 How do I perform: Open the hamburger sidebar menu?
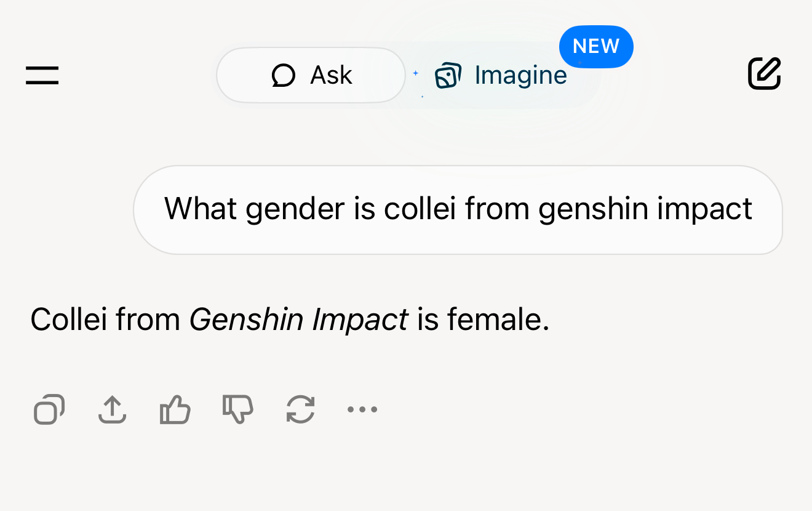pos(42,75)
